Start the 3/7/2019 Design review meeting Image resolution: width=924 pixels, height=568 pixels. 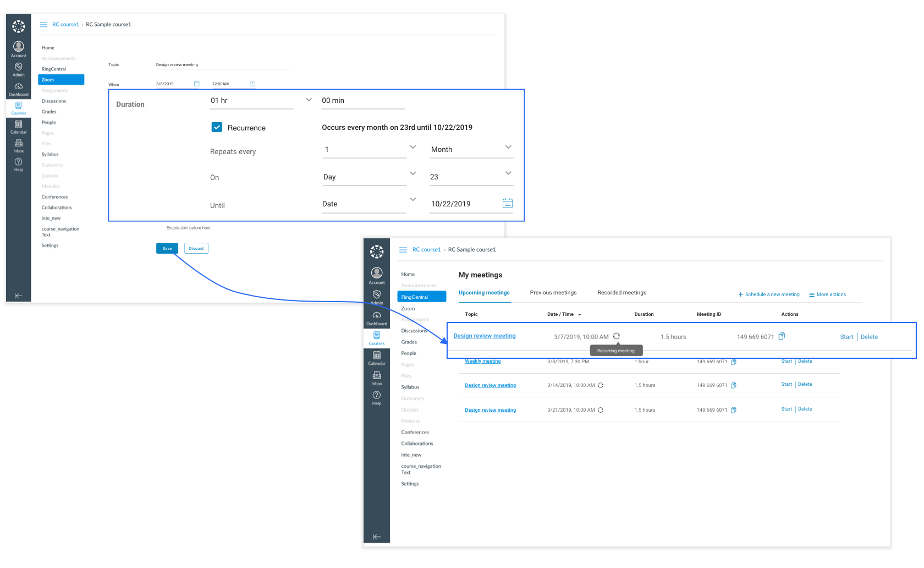tap(846, 337)
